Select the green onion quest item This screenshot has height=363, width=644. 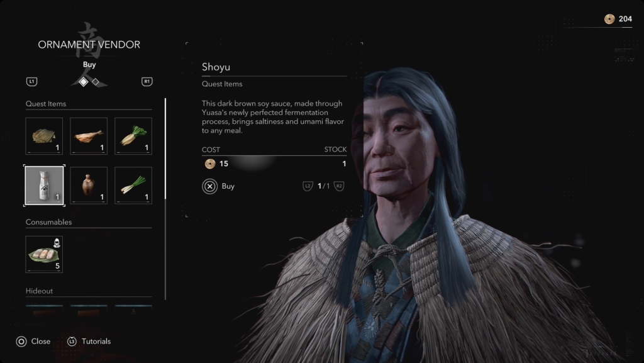[133, 185]
